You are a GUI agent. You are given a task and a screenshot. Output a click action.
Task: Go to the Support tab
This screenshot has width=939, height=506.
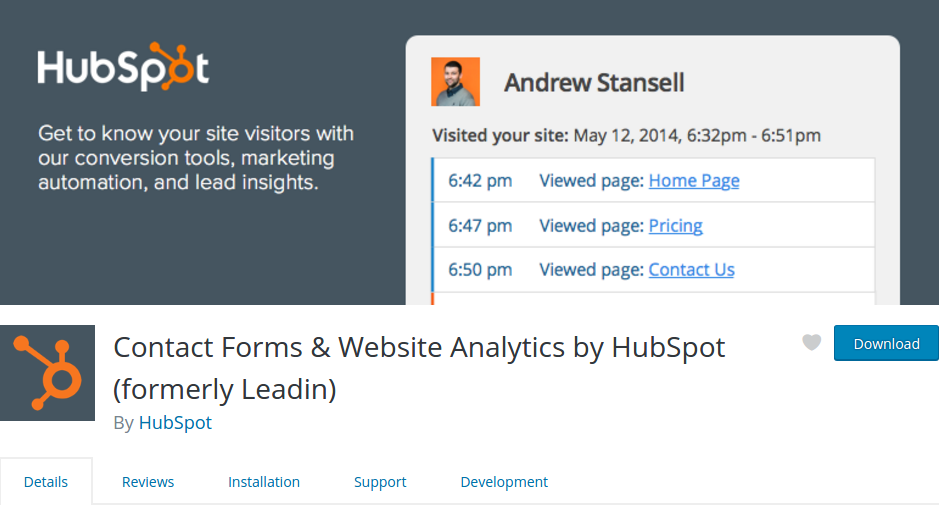click(x=380, y=482)
